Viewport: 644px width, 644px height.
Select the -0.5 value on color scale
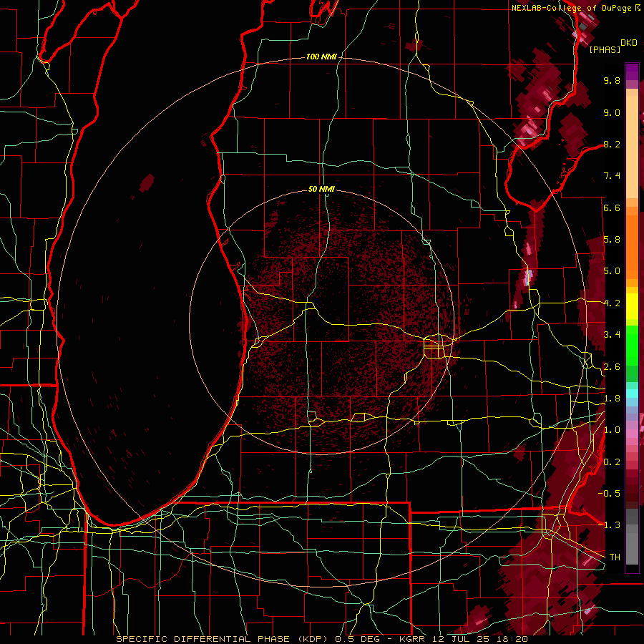click(x=609, y=494)
